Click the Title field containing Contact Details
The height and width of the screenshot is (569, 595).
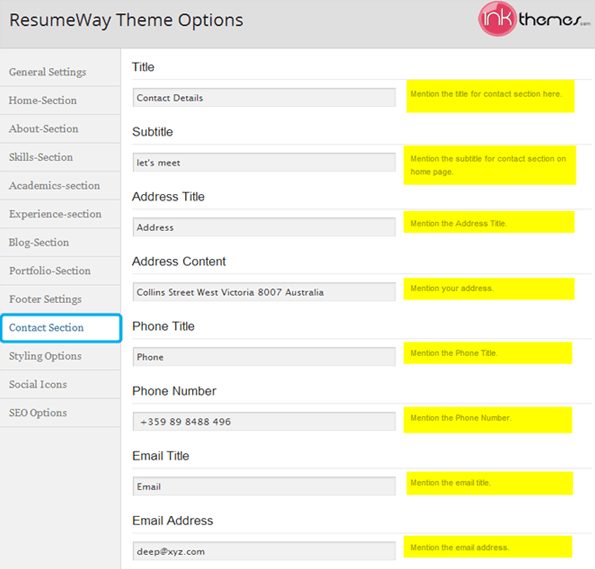pos(264,98)
